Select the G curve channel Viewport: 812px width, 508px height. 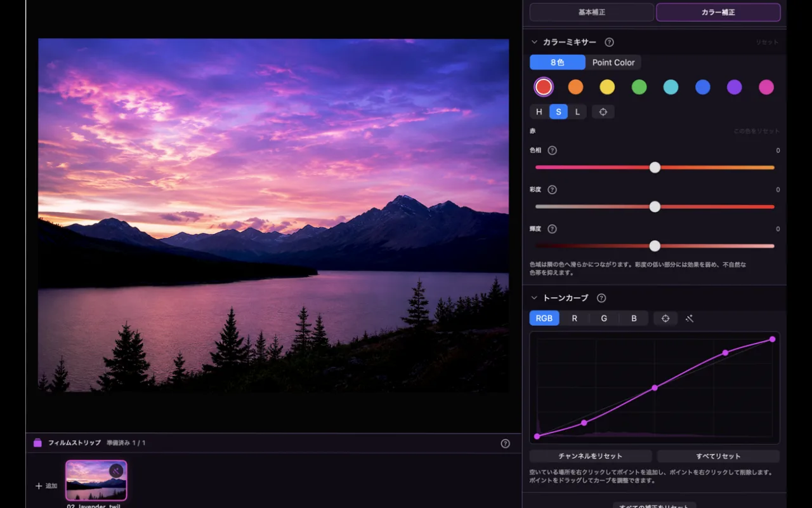(x=604, y=318)
